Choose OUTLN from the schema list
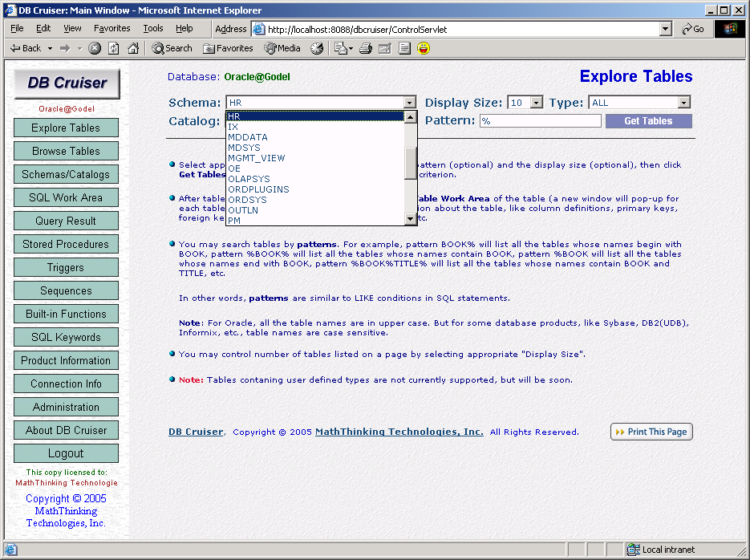This screenshot has height=560, width=750. coord(315,210)
